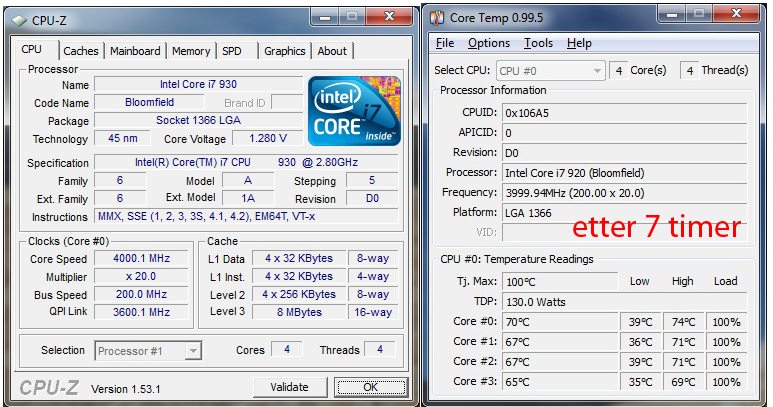This screenshot has width=773, height=407.
Task: Click the Specification field showing 930 @ 2.80GHz
Action: 246,162
